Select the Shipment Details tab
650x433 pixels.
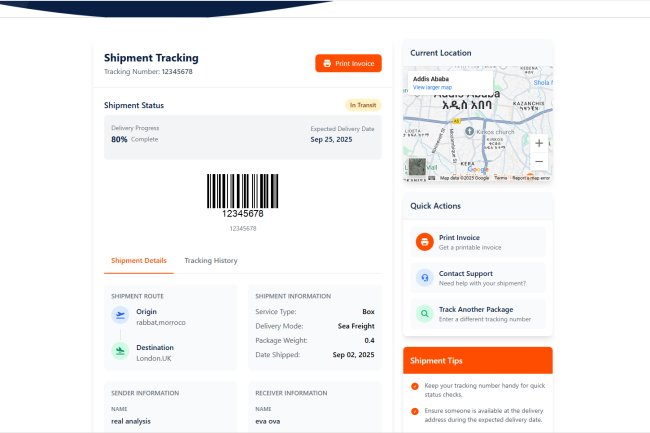pyautogui.click(x=138, y=261)
